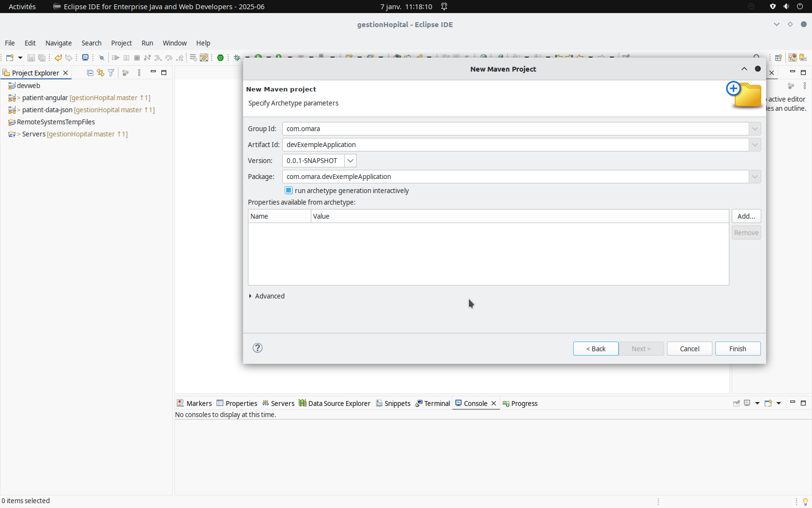Open the Window menu

174,43
